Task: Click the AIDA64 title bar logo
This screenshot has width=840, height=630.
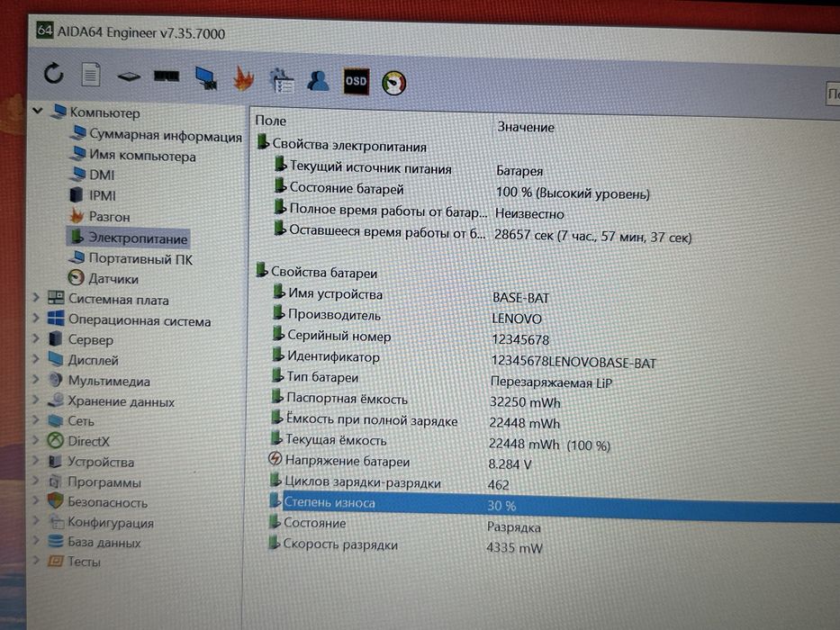Action: 44,30
